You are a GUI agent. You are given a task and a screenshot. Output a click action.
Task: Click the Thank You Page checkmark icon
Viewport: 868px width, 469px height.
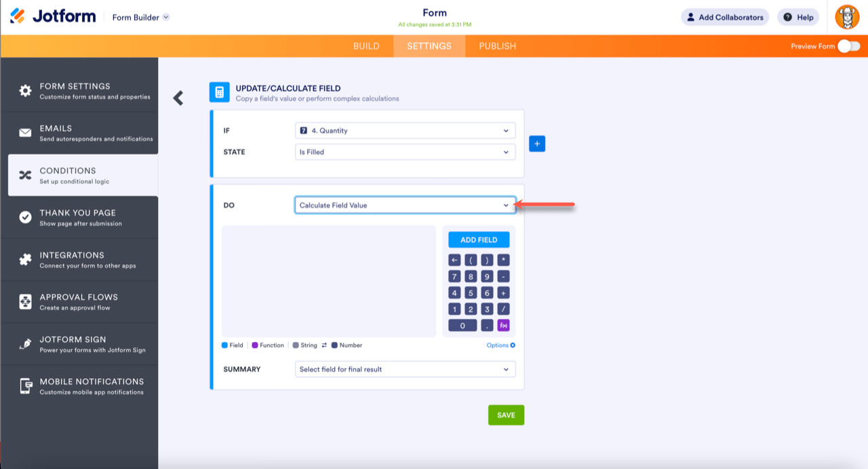[x=25, y=217]
